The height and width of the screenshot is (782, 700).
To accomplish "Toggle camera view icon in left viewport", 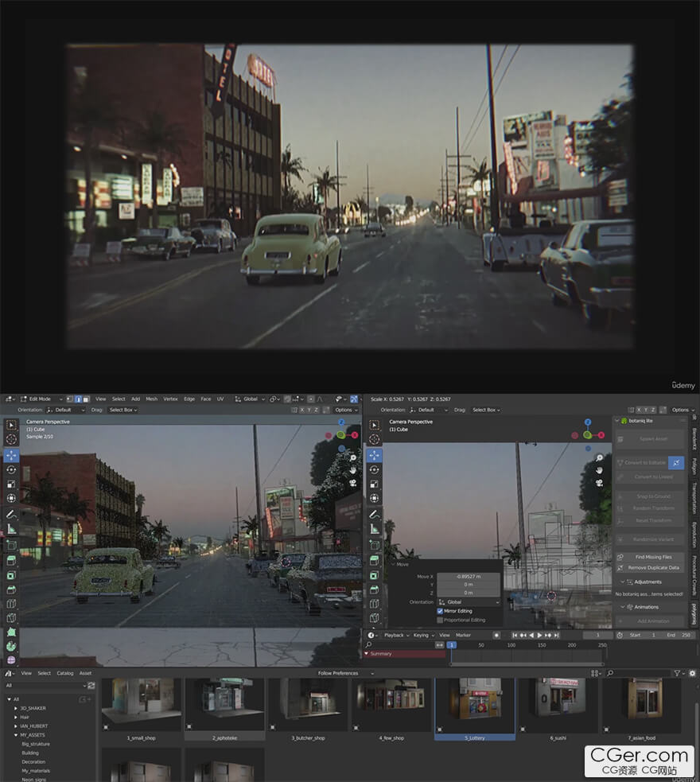I will [x=353, y=482].
